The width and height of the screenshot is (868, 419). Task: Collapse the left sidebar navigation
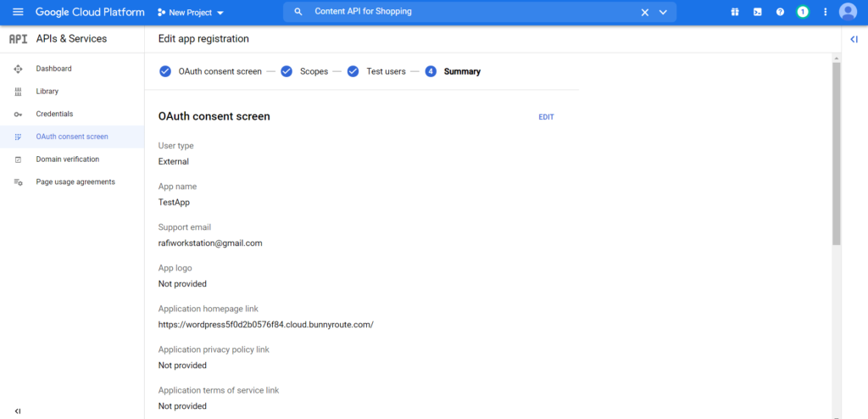click(18, 411)
